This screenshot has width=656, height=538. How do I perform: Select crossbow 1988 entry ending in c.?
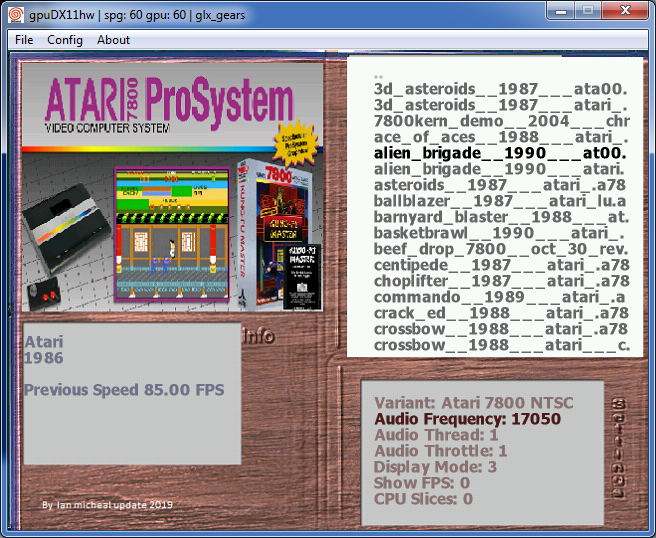click(502, 345)
